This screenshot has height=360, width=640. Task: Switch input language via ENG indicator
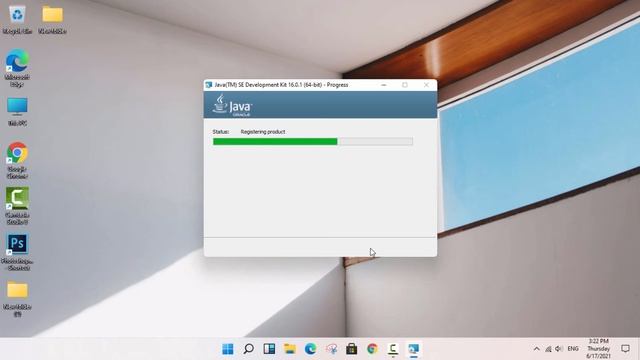pos(573,349)
